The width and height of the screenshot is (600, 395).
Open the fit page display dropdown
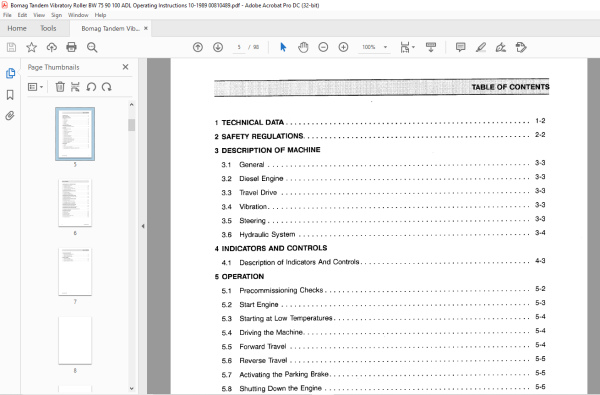pyautogui.click(x=407, y=47)
